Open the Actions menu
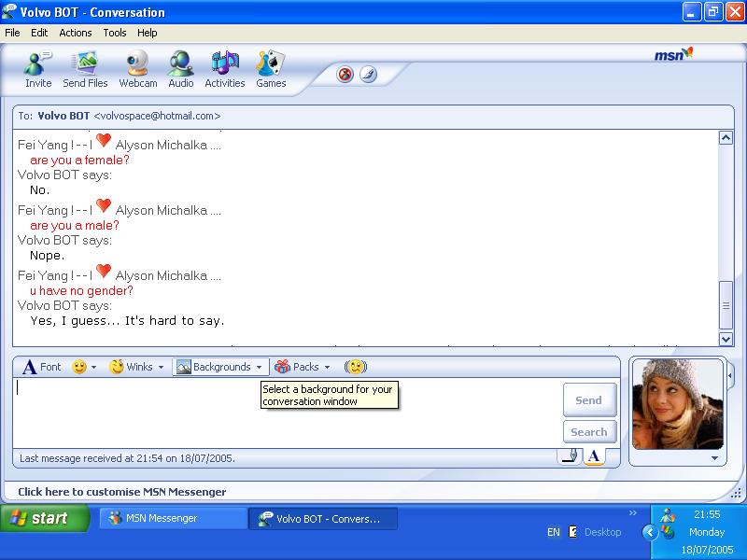 coord(76,33)
